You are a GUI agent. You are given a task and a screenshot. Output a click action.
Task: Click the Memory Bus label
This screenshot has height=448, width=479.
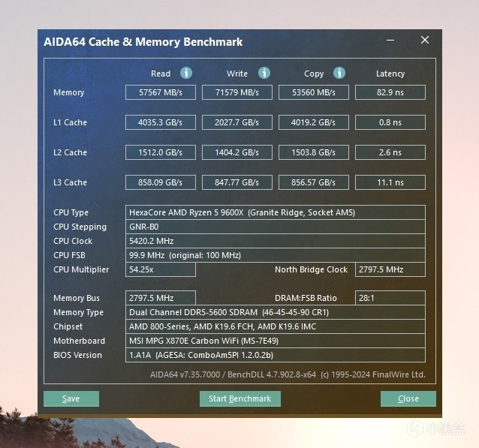pos(77,298)
